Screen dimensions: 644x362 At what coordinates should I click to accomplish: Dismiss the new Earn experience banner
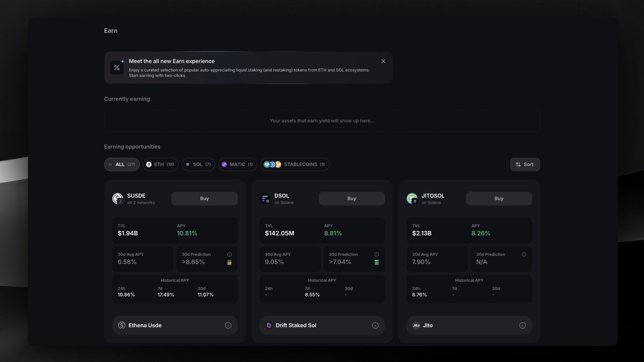tap(383, 61)
